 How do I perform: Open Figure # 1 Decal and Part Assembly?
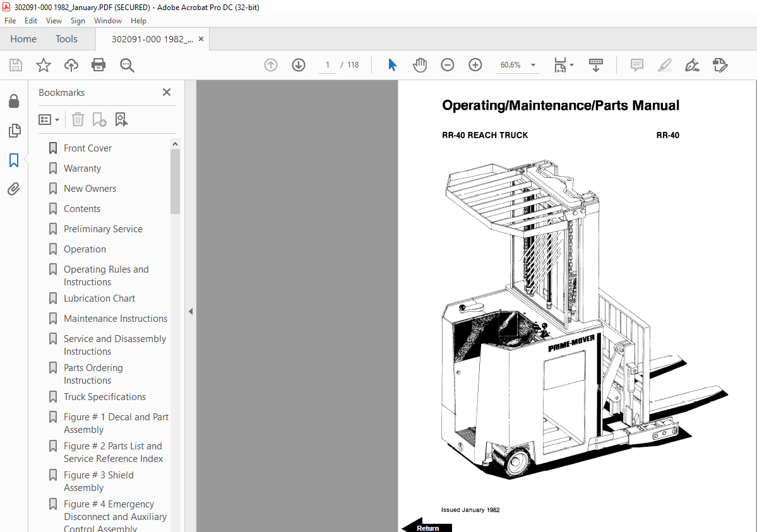(x=116, y=423)
